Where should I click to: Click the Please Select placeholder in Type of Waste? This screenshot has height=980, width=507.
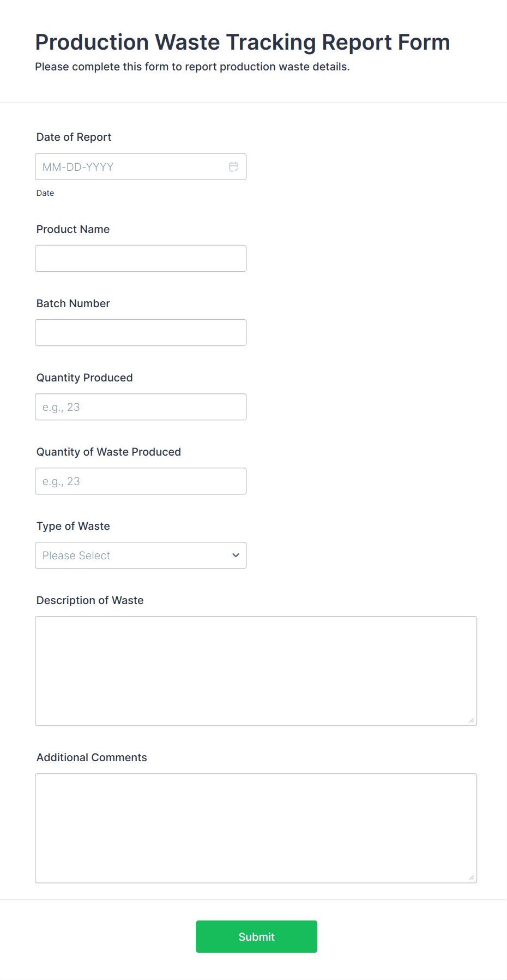pyautogui.click(x=76, y=555)
